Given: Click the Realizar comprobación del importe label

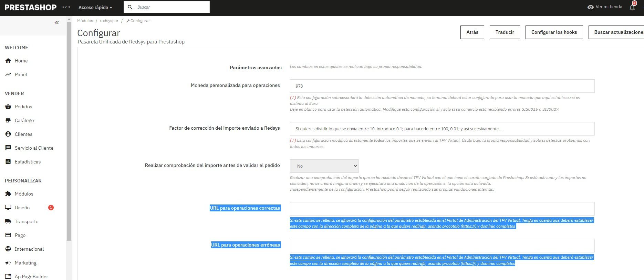Looking at the screenshot, I should coord(212,165).
